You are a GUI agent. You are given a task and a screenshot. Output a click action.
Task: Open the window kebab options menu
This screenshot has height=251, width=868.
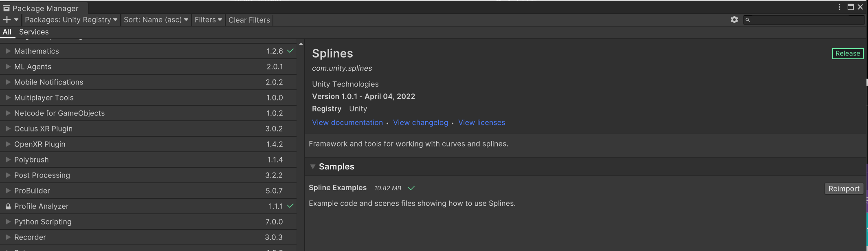(x=839, y=7)
